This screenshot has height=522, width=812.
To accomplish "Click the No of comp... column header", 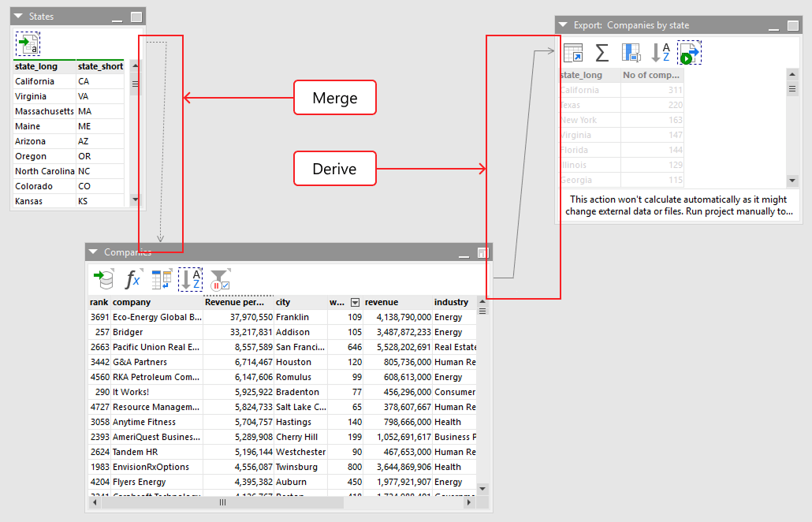I will pos(652,75).
